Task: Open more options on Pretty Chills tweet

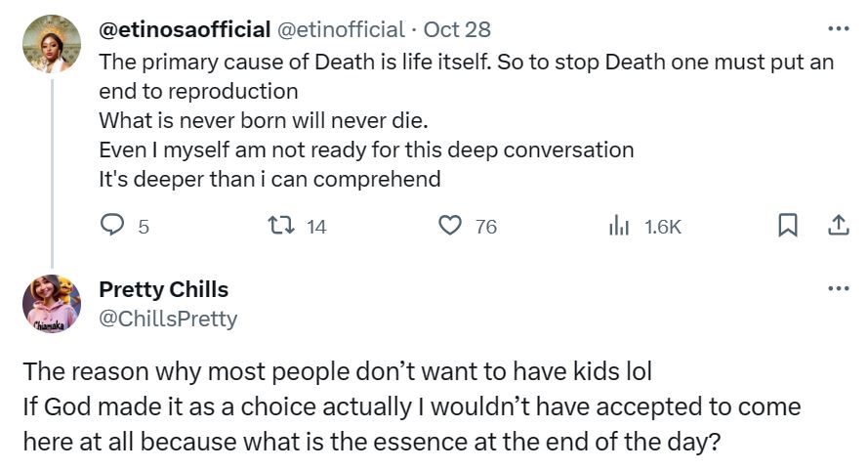Action: click(838, 289)
